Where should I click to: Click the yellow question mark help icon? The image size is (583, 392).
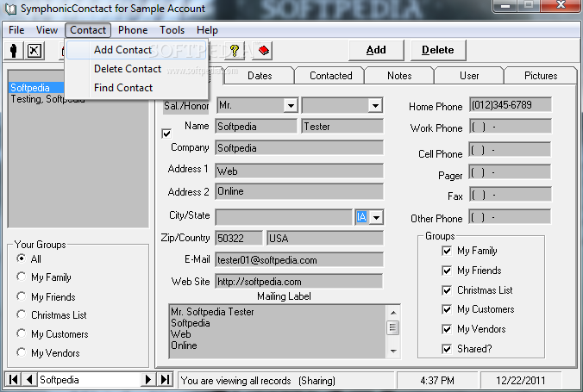pyautogui.click(x=235, y=50)
